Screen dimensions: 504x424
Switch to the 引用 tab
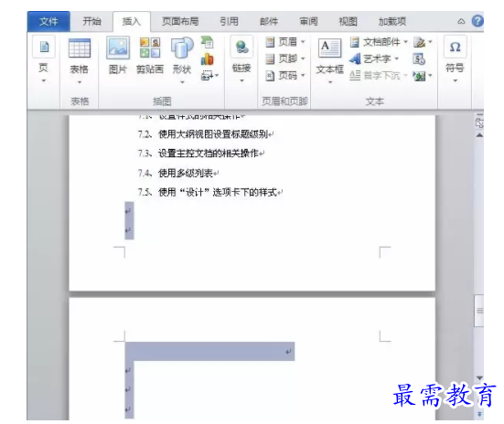click(x=229, y=22)
